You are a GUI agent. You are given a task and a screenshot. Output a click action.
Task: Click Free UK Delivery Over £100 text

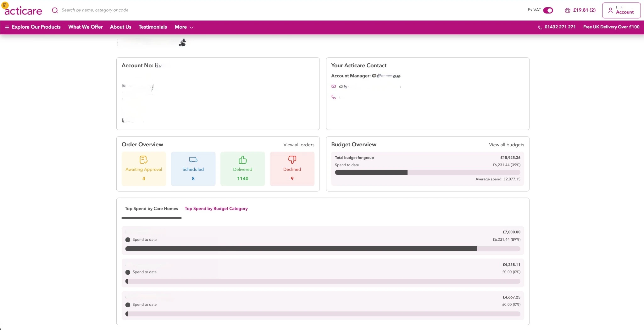(x=611, y=27)
